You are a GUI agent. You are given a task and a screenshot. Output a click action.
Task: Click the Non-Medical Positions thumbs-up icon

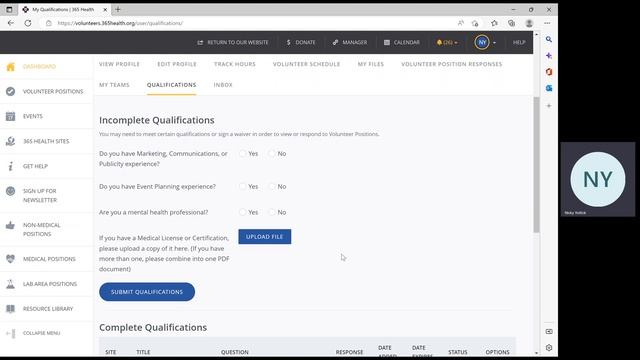tap(11, 225)
